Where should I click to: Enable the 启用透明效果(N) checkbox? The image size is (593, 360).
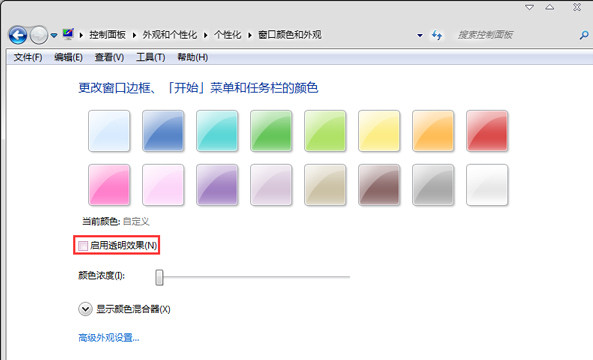tap(83, 245)
